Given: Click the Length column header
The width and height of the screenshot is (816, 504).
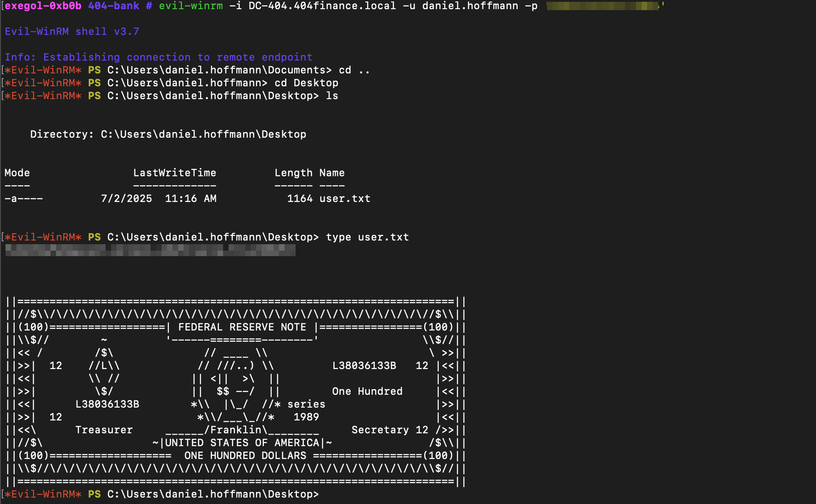Looking at the screenshot, I should click(x=293, y=173).
